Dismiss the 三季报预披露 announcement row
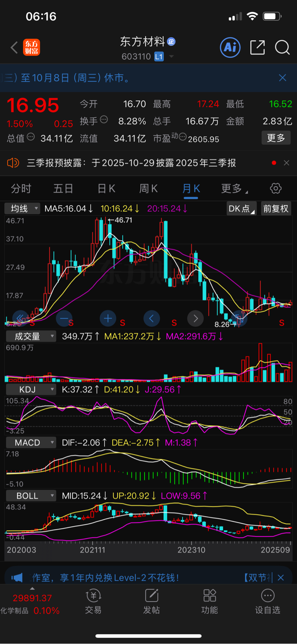The height and width of the screenshot is (644, 297). click(287, 163)
